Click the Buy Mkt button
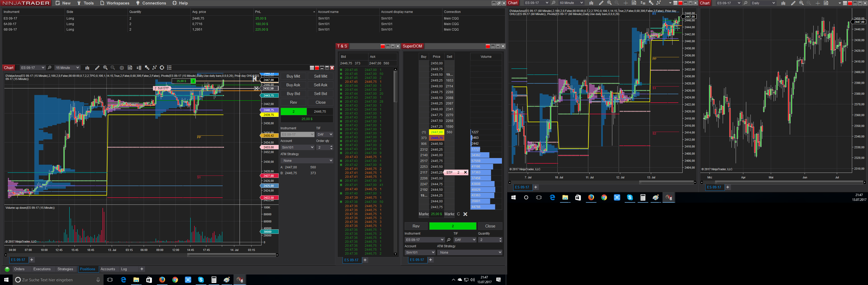868x285 pixels. (293, 76)
